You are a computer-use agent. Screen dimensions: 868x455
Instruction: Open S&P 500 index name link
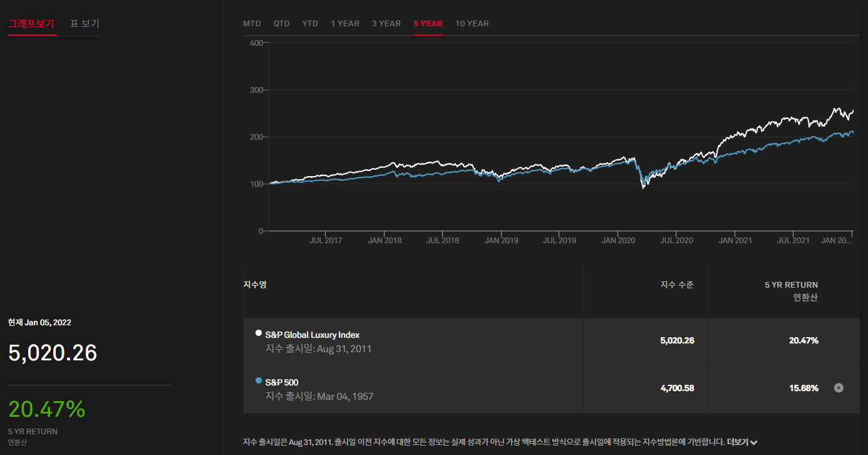(282, 382)
